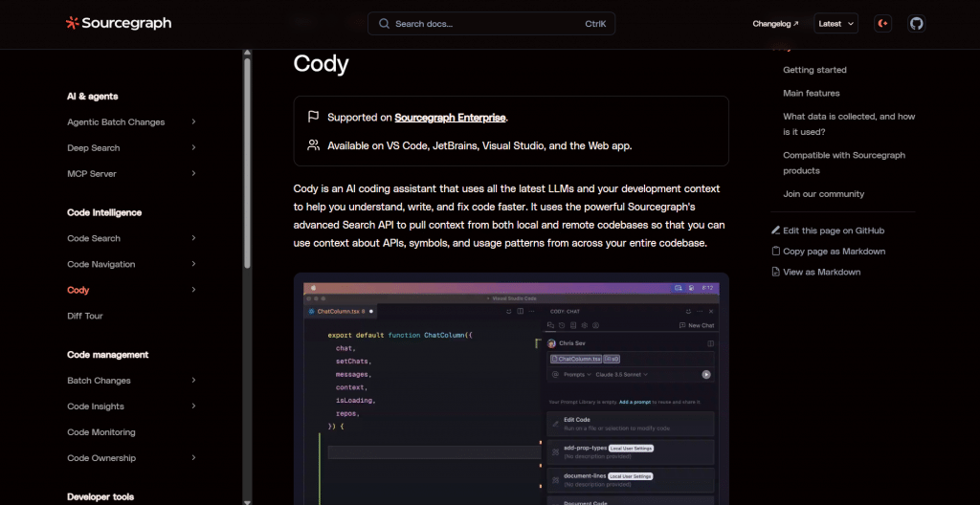Open the Diff Tour page
The image size is (980, 505).
85,316
